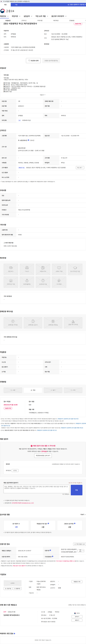Select the 기숙사 welfare icon
Viewport: 86px width, 644px height.
pyautogui.click(x=27, y=269)
